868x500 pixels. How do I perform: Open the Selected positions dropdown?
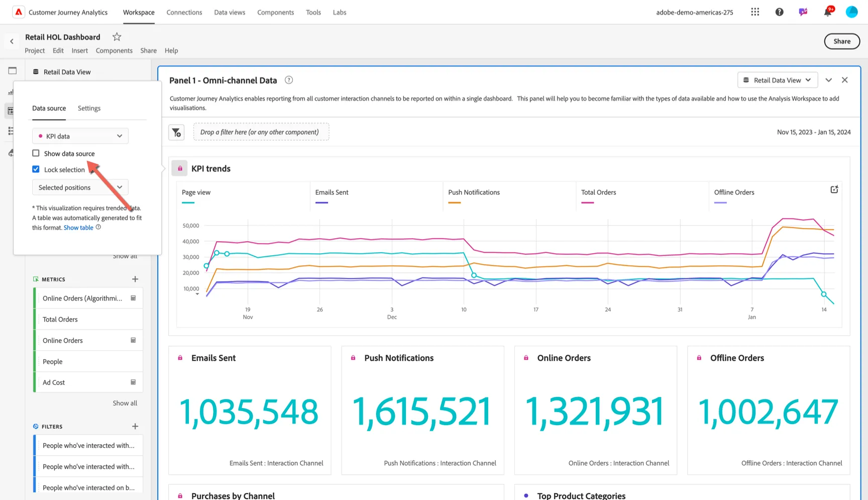[x=80, y=187]
